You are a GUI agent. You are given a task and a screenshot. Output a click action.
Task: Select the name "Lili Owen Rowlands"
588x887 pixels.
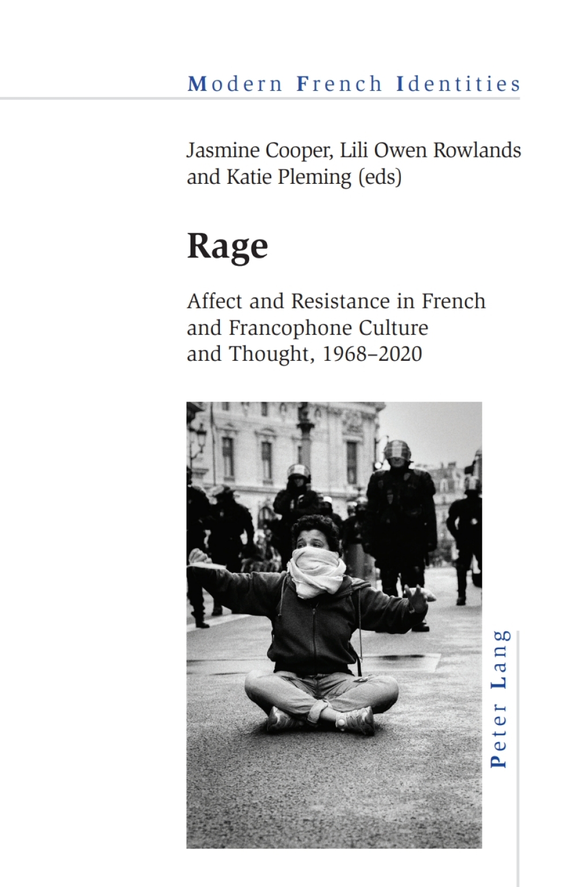(x=431, y=151)
